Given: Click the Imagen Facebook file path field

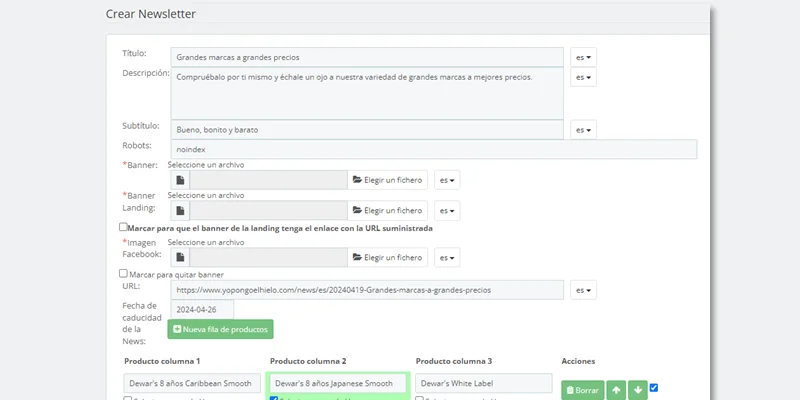Looking at the screenshot, I should pyautogui.click(x=268, y=258).
